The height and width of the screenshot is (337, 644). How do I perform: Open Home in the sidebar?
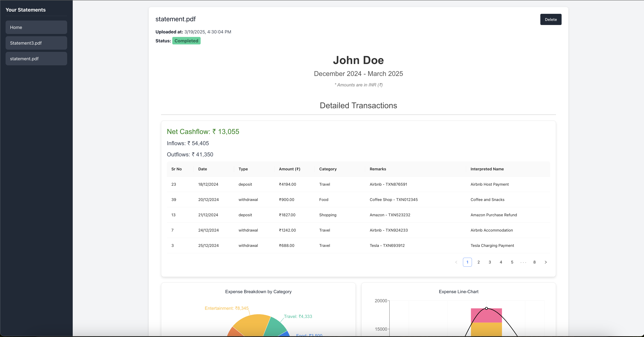click(36, 27)
